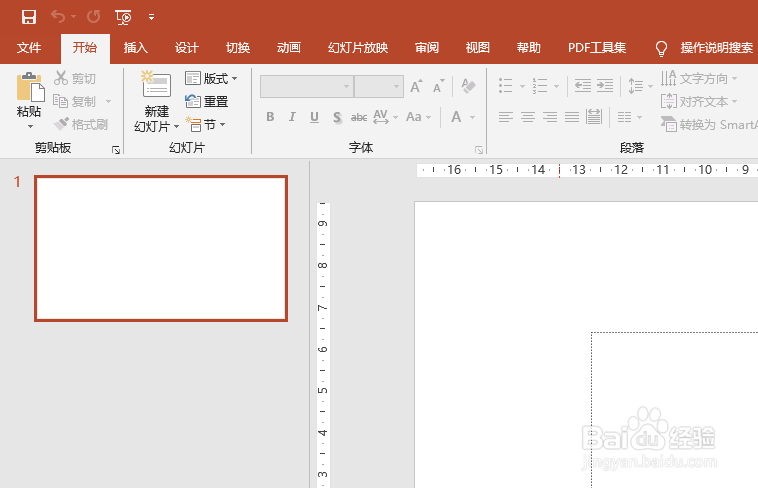Open the columns dropdown
758x488 pixels.
point(629,117)
